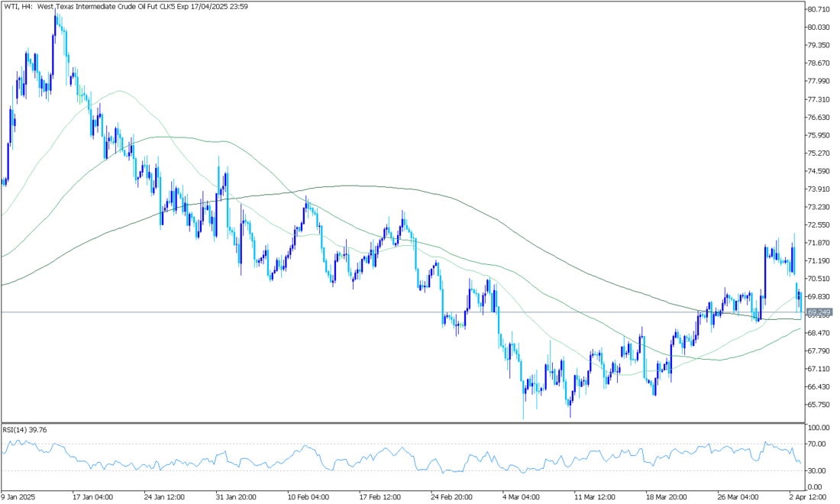Screen dimensions: 840x504
Task: Select the 73.910 price level label
Action: tap(819, 189)
